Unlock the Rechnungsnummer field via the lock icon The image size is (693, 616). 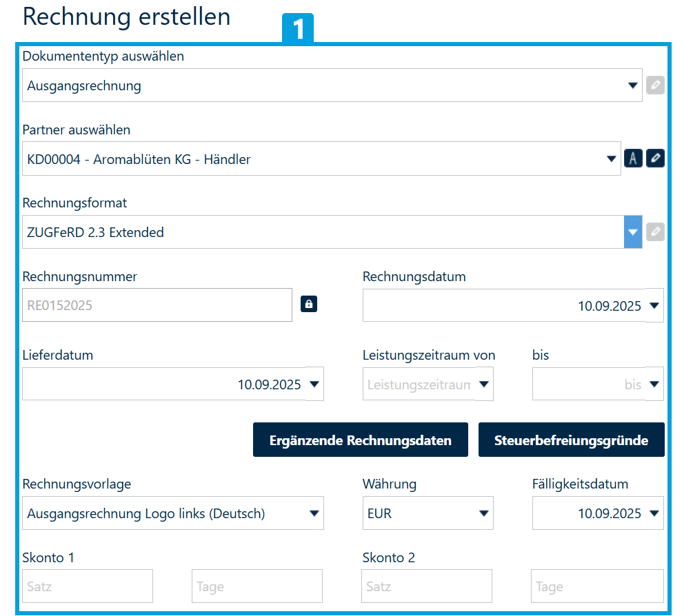308,303
